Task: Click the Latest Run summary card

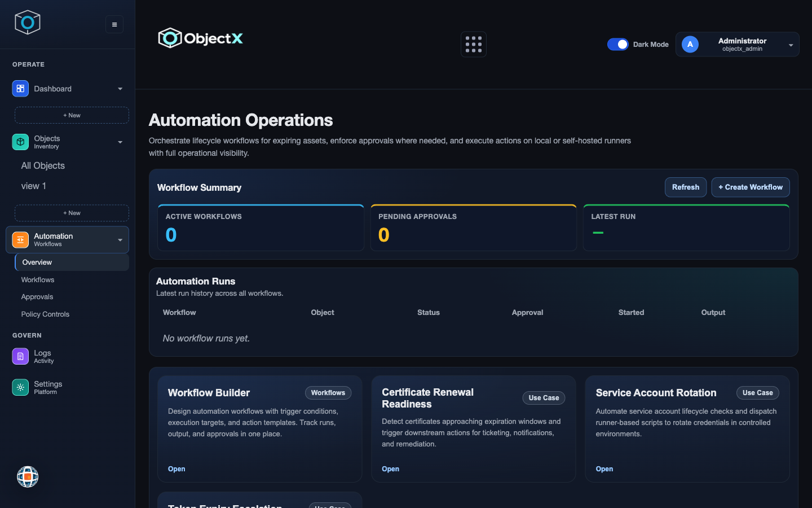Action: [686, 227]
